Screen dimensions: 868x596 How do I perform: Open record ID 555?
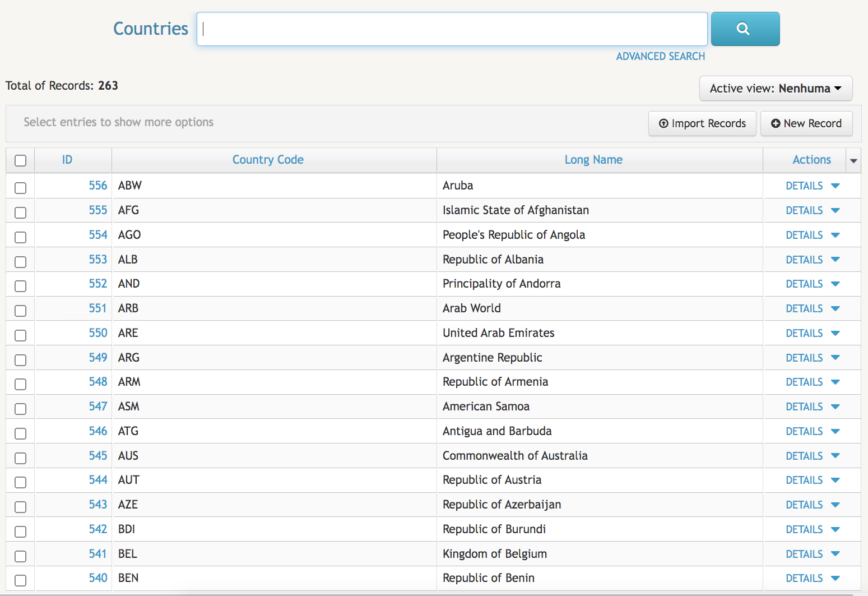coord(98,210)
